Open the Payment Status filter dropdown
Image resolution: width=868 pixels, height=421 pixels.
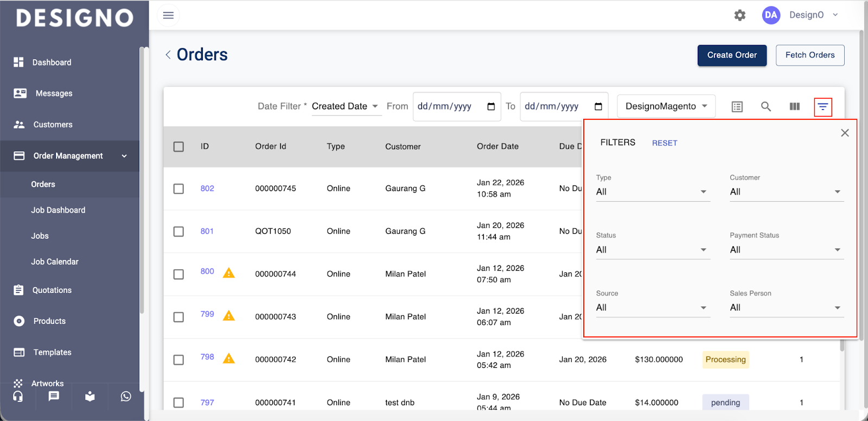[786, 250]
